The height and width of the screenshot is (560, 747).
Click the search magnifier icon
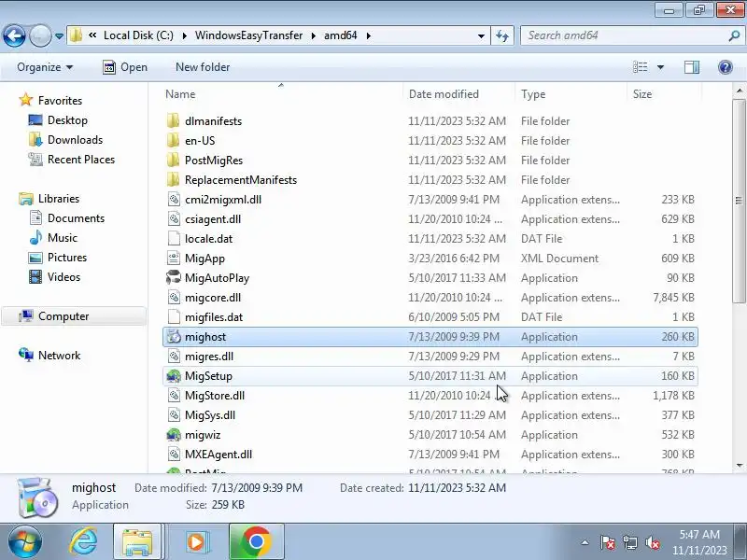pyautogui.click(x=734, y=35)
